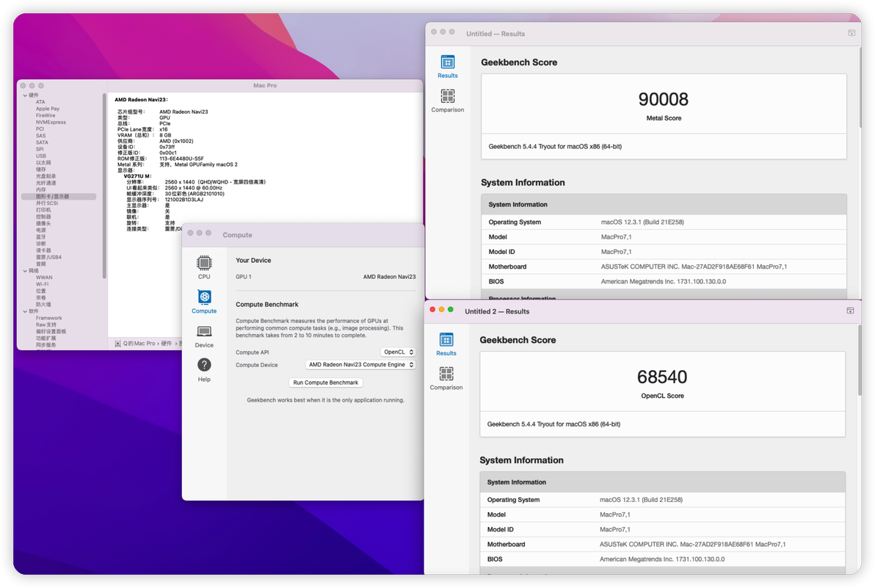875x588 pixels.
Task: Click 'VG271U M:' display heading
Action: 137,176
